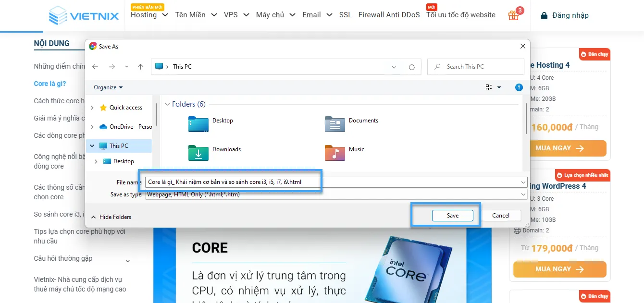Go forward in Save As dialog
This screenshot has height=303, width=644.
(112, 67)
